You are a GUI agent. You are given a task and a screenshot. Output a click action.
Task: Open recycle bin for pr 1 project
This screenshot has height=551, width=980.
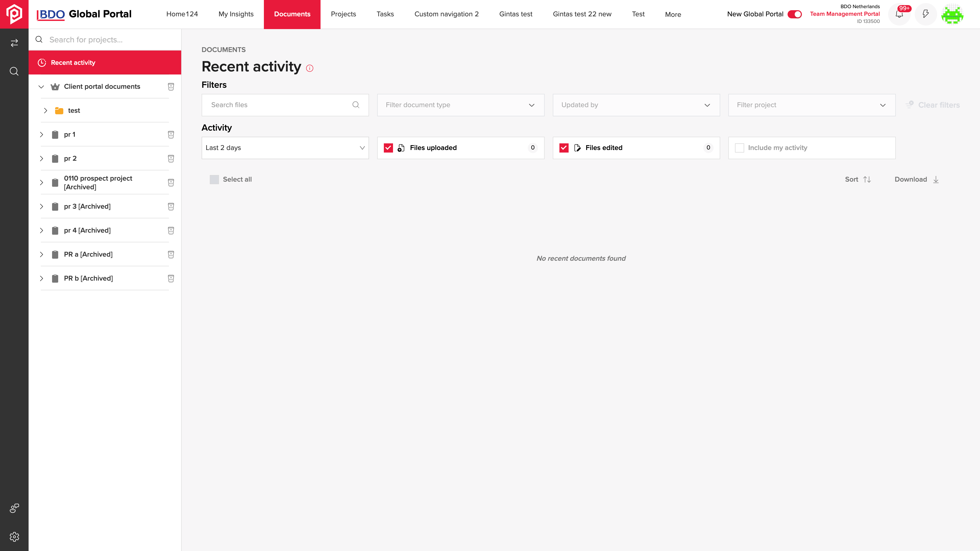(x=171, y=135)
